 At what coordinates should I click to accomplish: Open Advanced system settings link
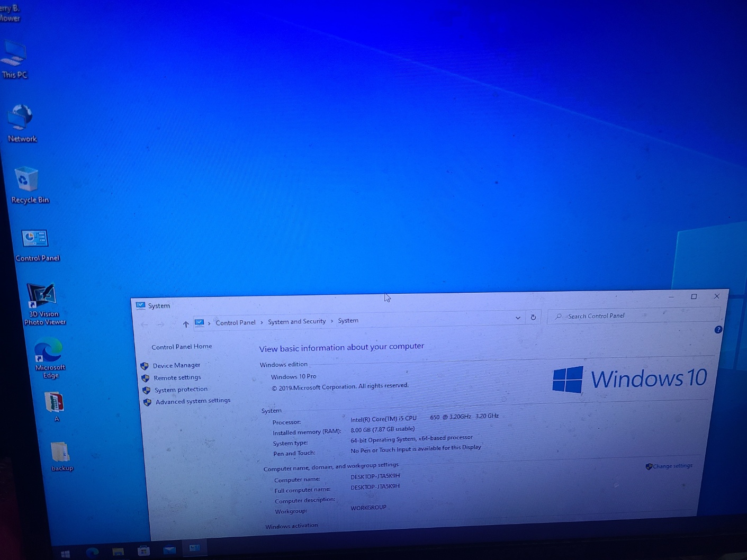pos(193,401)
